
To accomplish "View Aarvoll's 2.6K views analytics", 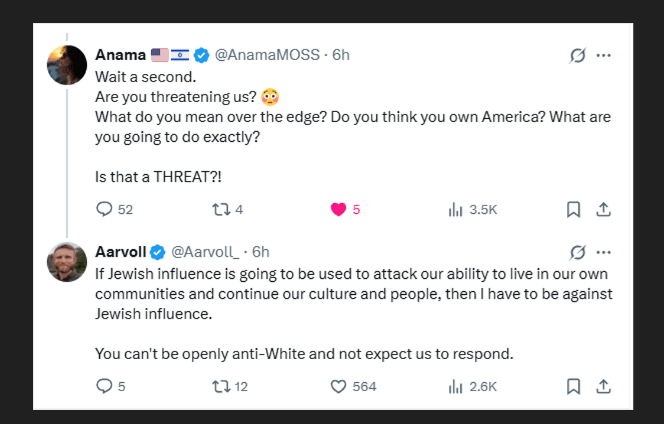I will 455,386.
